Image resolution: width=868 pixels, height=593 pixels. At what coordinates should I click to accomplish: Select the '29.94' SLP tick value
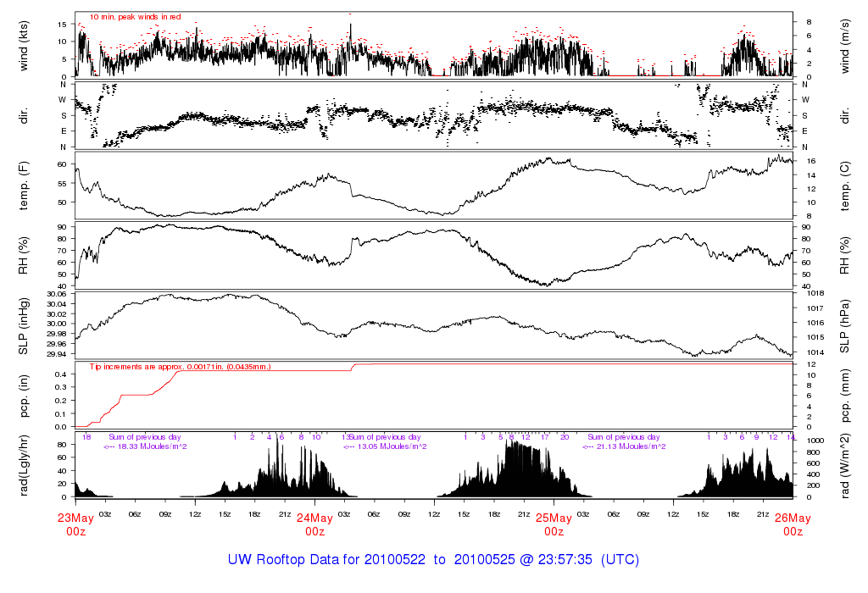(57, 354)
